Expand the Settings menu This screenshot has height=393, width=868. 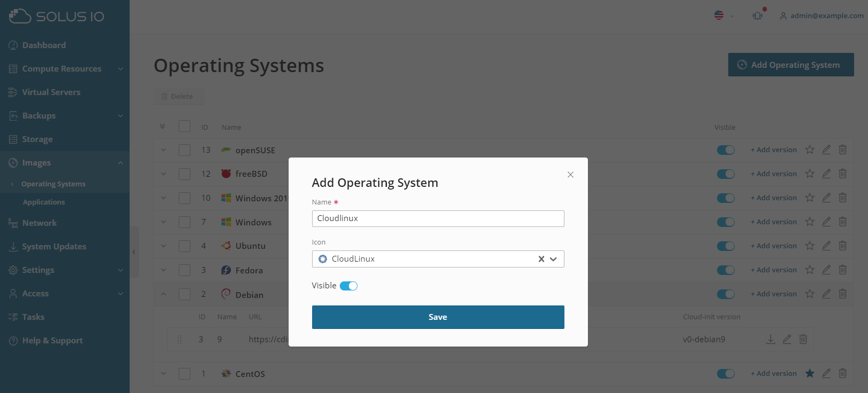pyautogui.click(x=65, y=270)
